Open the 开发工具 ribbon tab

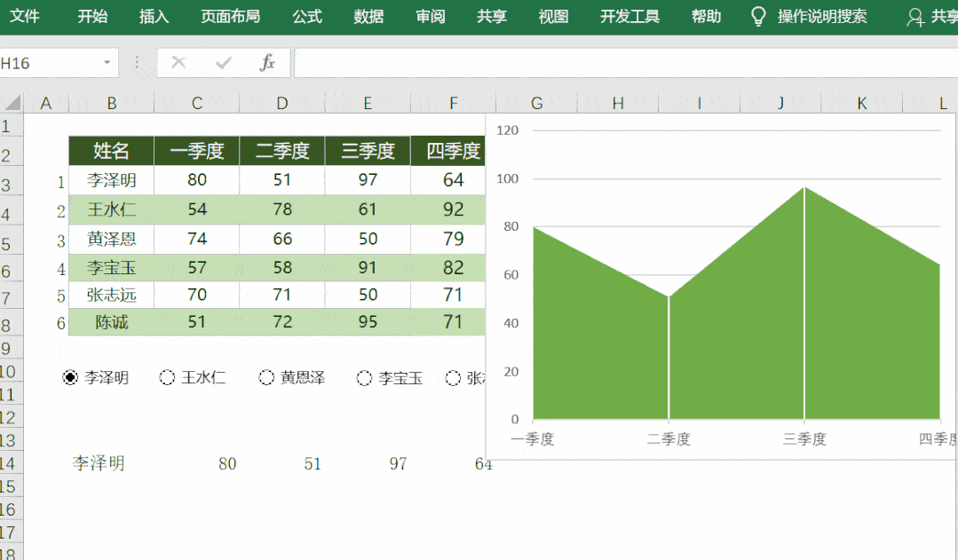[x=629, y=16]
